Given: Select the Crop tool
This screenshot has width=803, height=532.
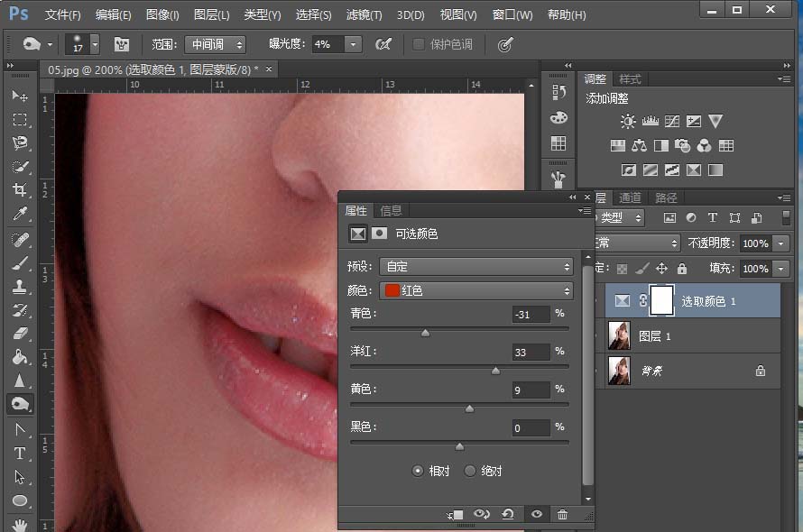Looking at the screenshot, I should click(19, 190).
